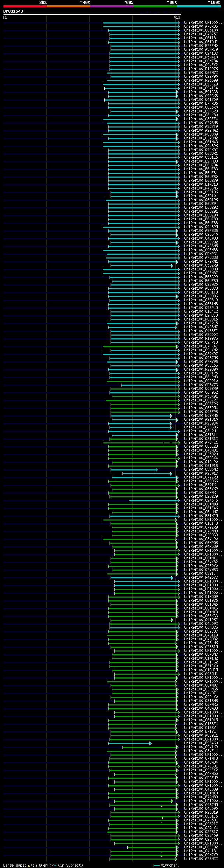Open hit UniRef100_O65100
Screen dimensions: 224x868
pos(201,30)
